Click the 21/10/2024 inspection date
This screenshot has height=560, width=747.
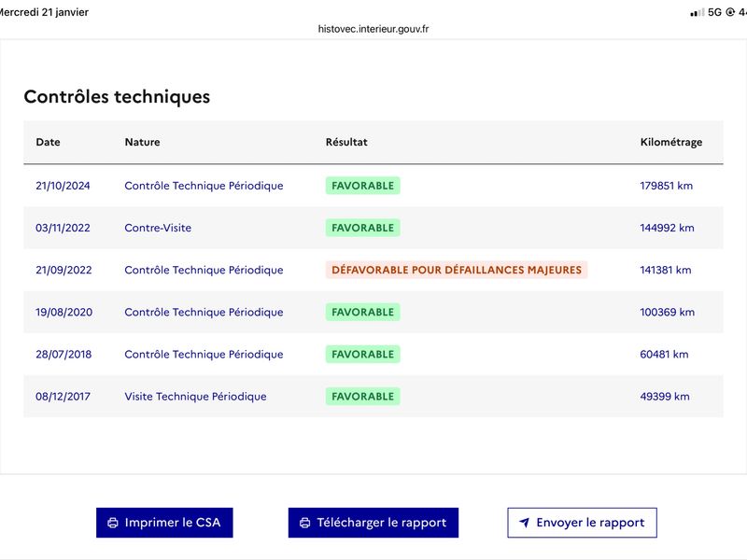point(63,186)
